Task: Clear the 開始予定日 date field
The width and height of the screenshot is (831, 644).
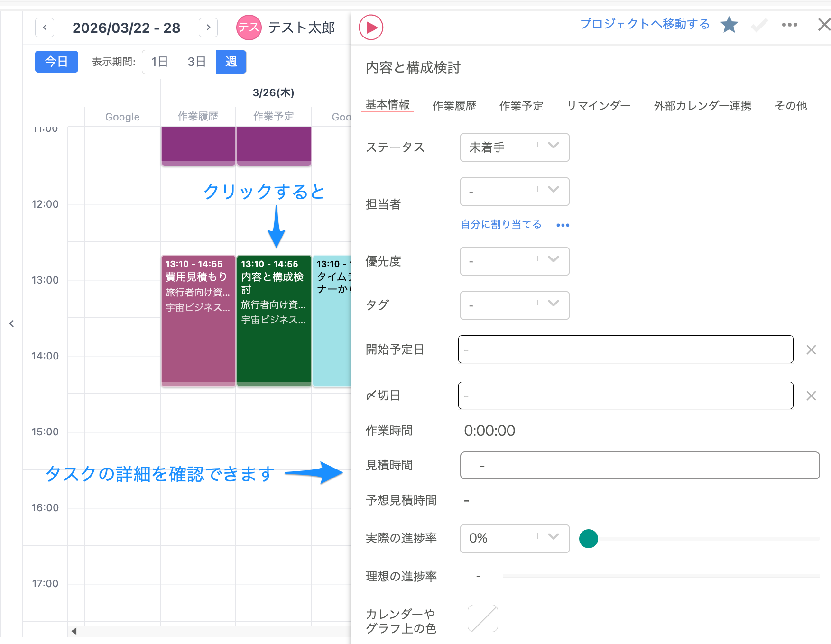Action: pyautogui.click(x=811, y=350)
